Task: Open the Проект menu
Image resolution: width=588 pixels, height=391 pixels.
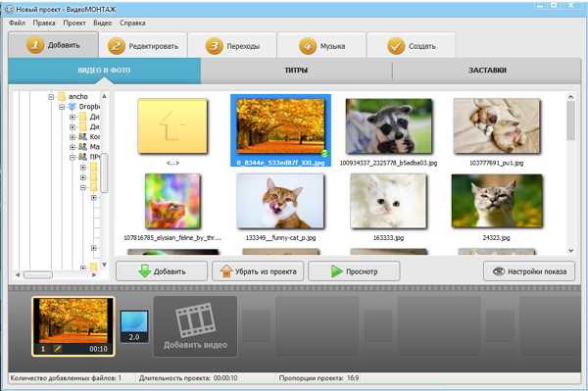Action: [74, 23]
